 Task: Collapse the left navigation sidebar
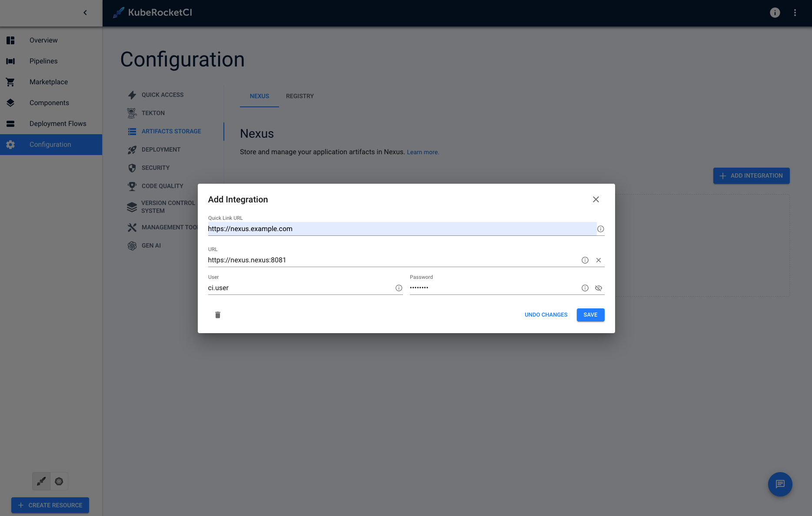[85, 13]
